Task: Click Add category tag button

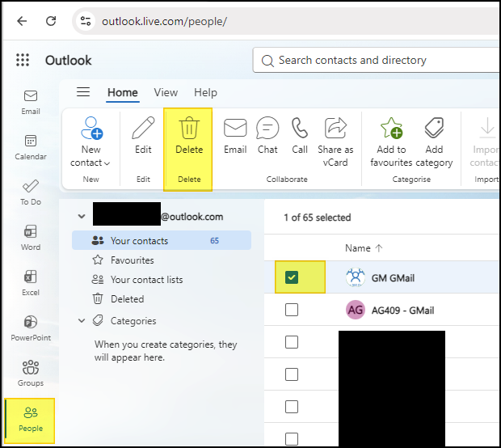Action: [x=434, y=142]
